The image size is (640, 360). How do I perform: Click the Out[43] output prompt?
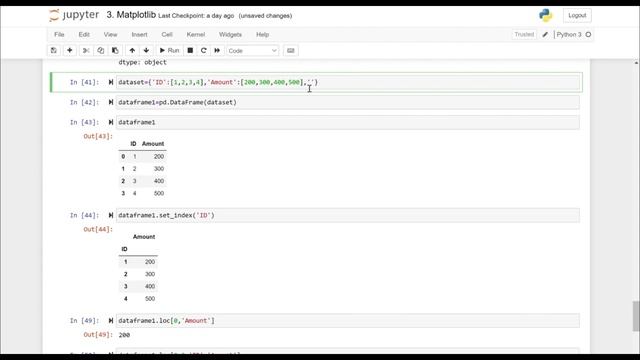[x=98, y=136]
